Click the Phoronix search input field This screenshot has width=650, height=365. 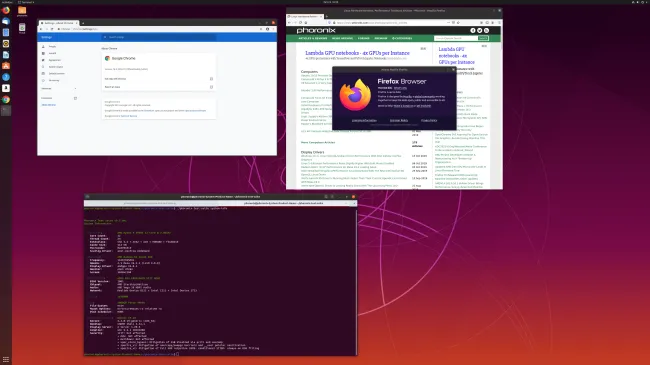456,38
